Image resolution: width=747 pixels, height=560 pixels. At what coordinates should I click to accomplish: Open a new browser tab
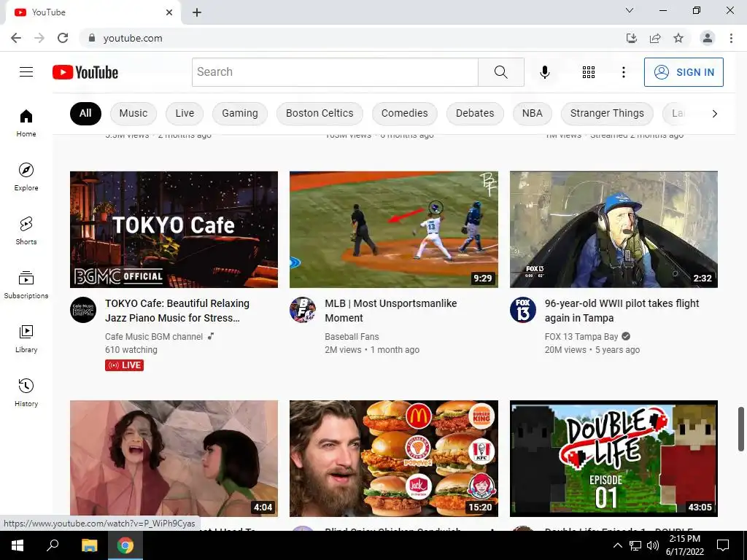197,12
